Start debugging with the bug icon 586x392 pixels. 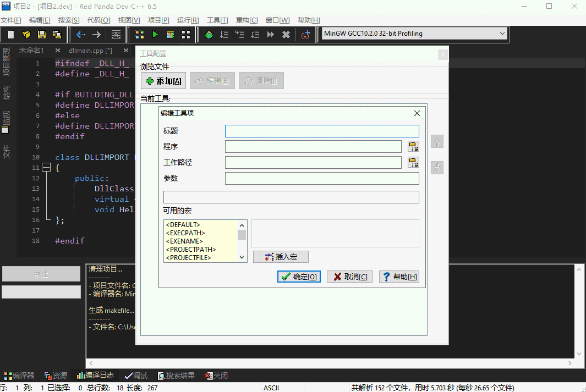[209, 34]
